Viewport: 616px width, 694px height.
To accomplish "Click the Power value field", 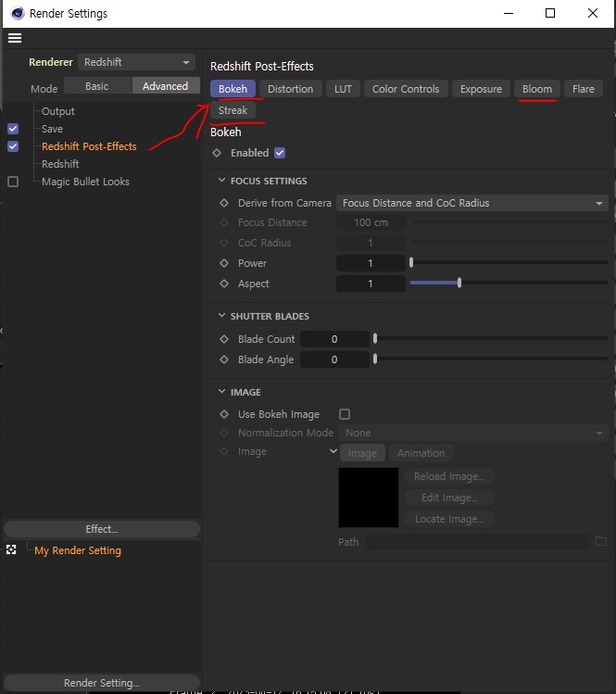I will pos(371,263).
